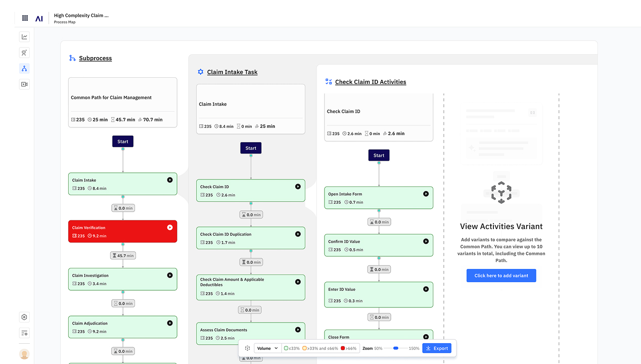Click the Claim Intake Task heading

(232, 72)
